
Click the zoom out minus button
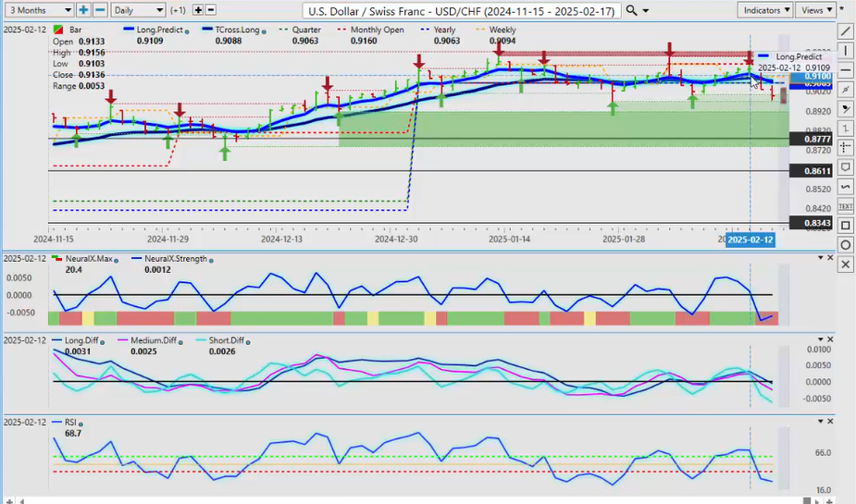(x=100, y=10)
